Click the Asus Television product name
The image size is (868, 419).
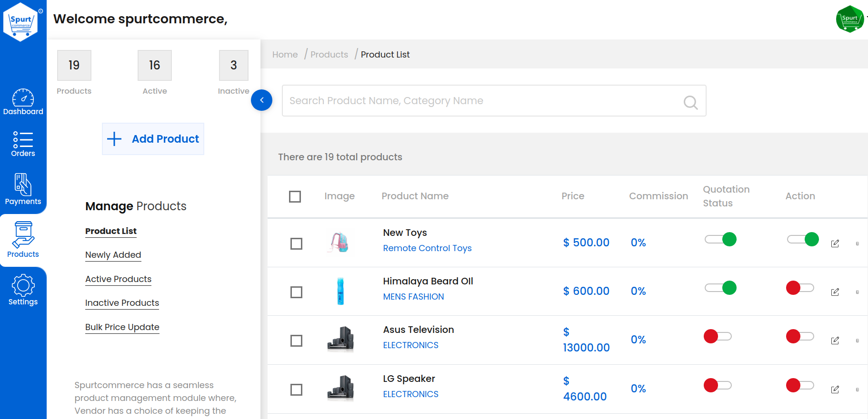tap(419, 330)
